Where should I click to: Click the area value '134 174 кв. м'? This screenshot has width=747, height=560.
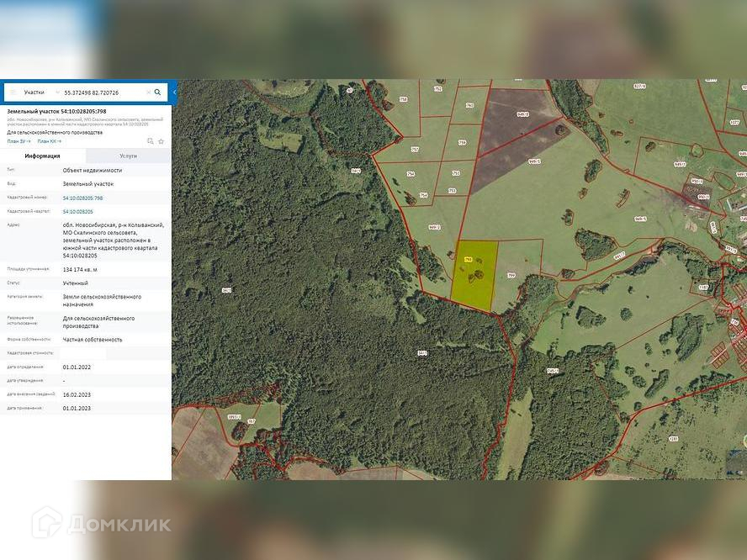click(80, 270)
